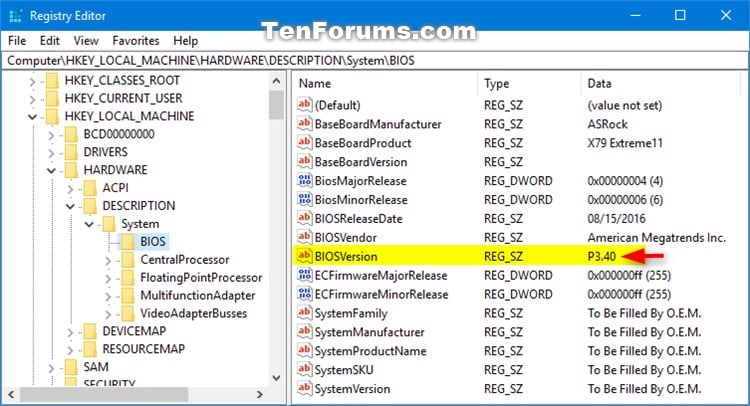Expand the FloatingPointProcessor key arrow
Image resolution: width=750 pixels, height=406 pixels.
coord(108,279)
